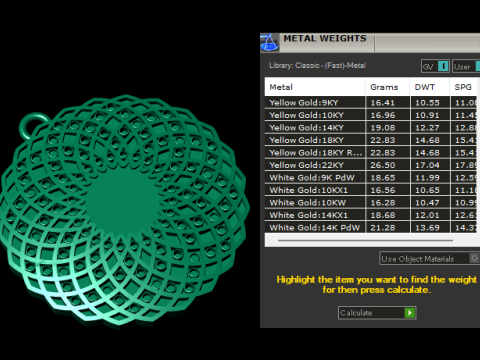This screenshot has width=480, height=360.
Task: Select the Yellow Gold:22KY row
Action: click(x=371, y=165)
